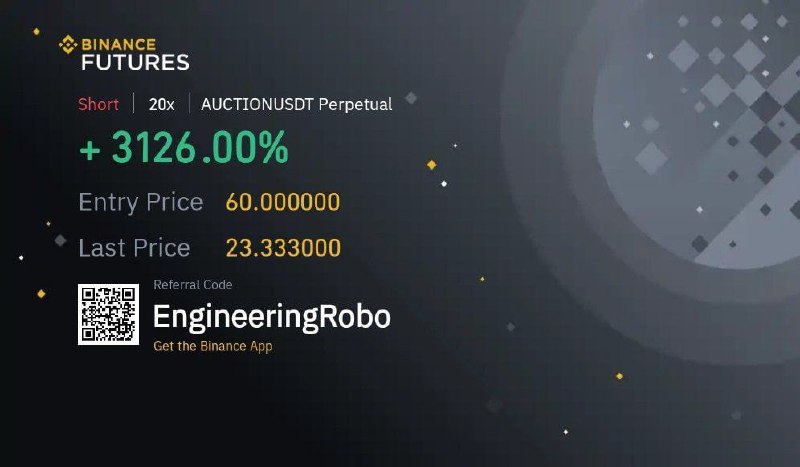Open the AUCTIONUSDT Perpetual pair label
800x467 pixels.
click(x=296, y=104)
